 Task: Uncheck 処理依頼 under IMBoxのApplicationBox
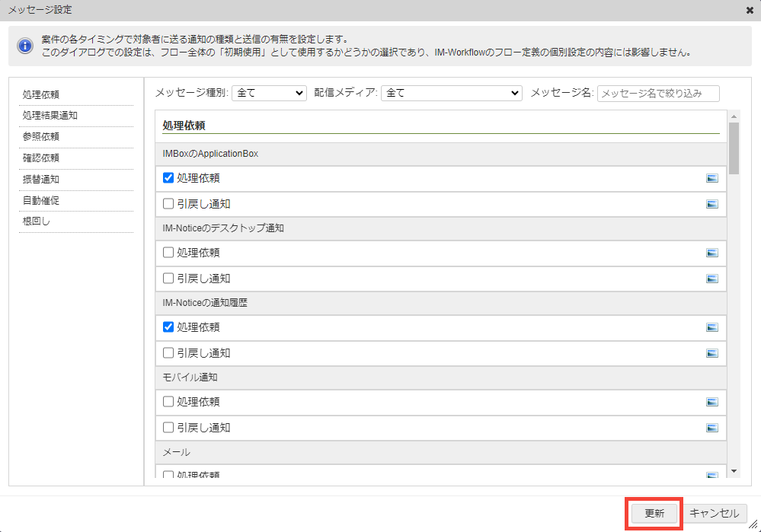[168, 178]
